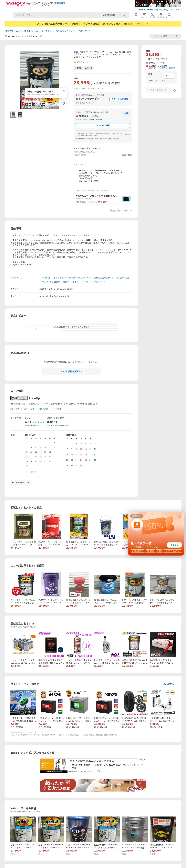This screenshot has width=186, height=868.
Task: Click the cart icon in 50% coupon popup
Action: 137,525
